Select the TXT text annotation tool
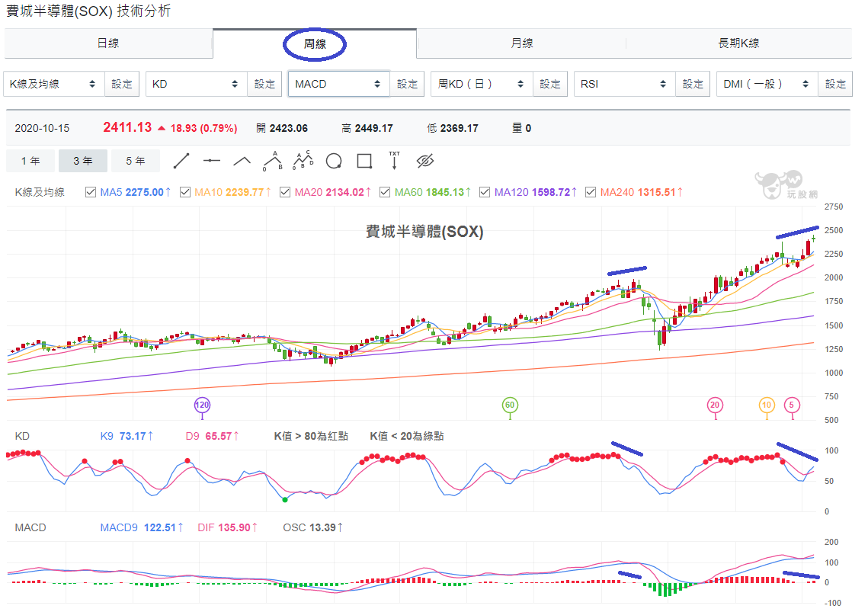This screenshot has height=612, width=868. pos(394,160)
